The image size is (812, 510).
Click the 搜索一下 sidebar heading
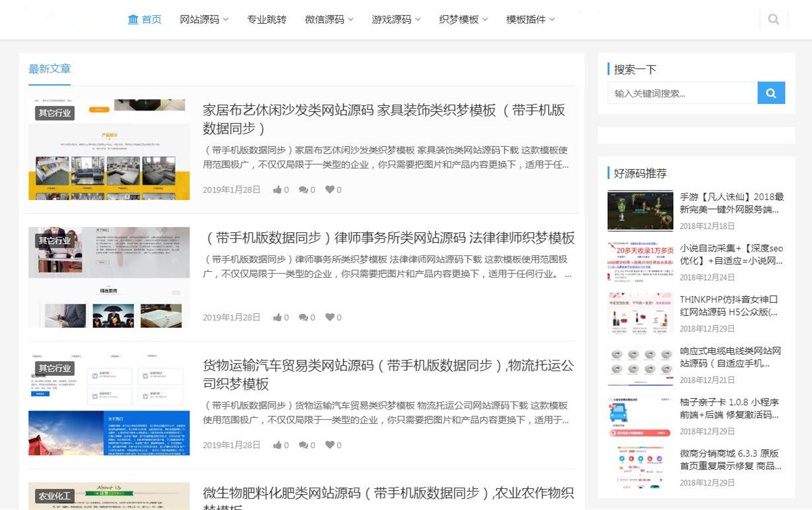[x=635, y=69]
